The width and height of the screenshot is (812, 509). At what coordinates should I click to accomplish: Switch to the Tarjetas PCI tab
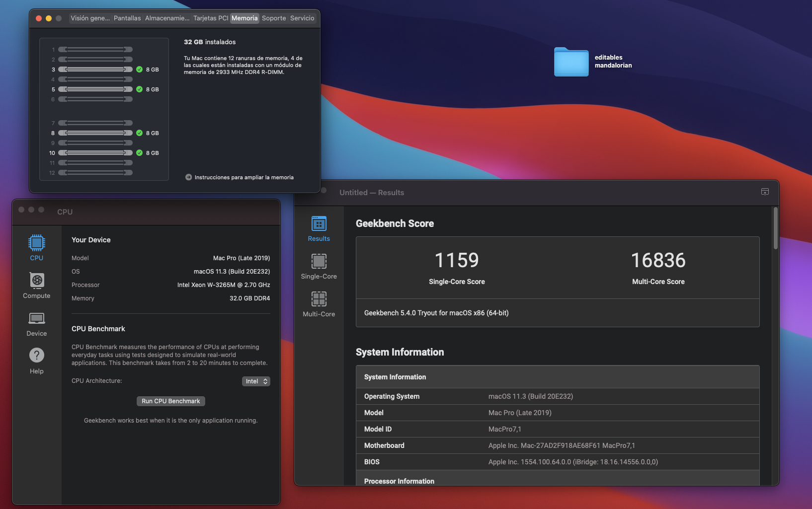coord(211,18)
